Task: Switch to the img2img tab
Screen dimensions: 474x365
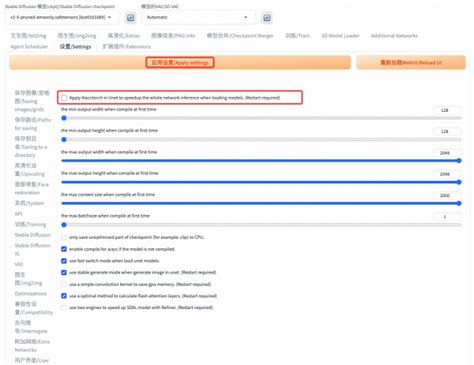Action: point(77,36)
